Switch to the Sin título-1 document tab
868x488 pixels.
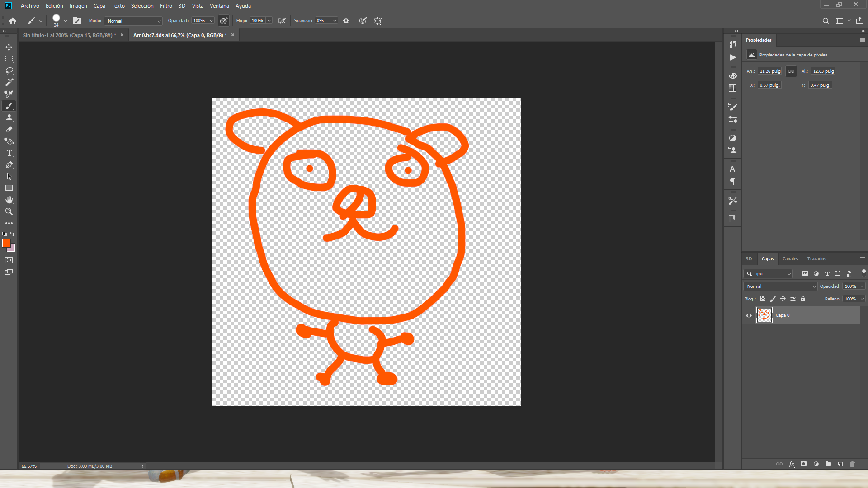pos(69,35)
